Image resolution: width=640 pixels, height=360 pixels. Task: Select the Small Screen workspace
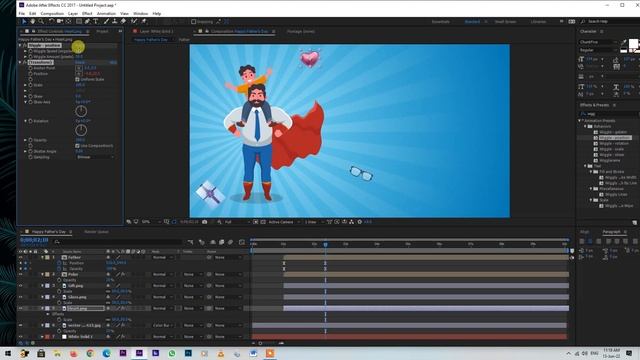(505, 22)
